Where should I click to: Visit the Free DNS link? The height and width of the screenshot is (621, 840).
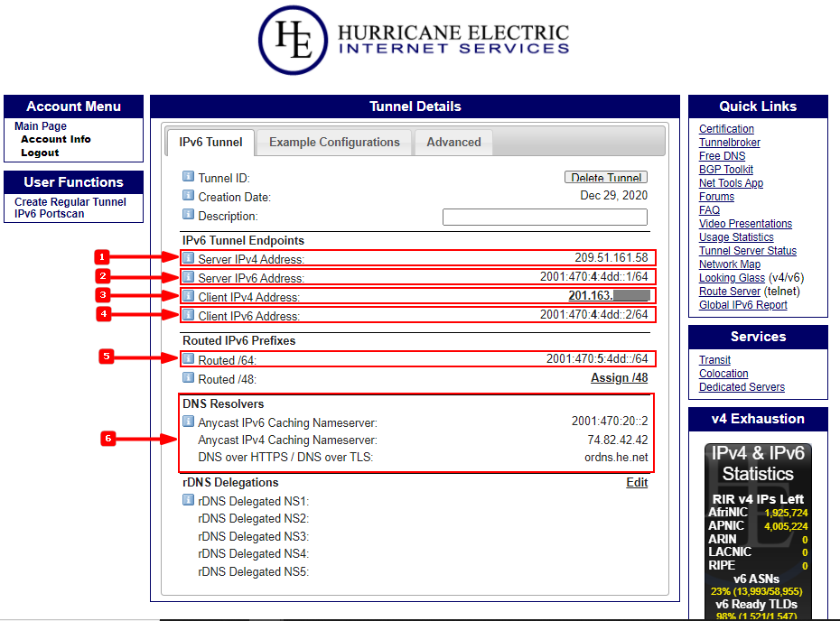[x=723, y=156]
